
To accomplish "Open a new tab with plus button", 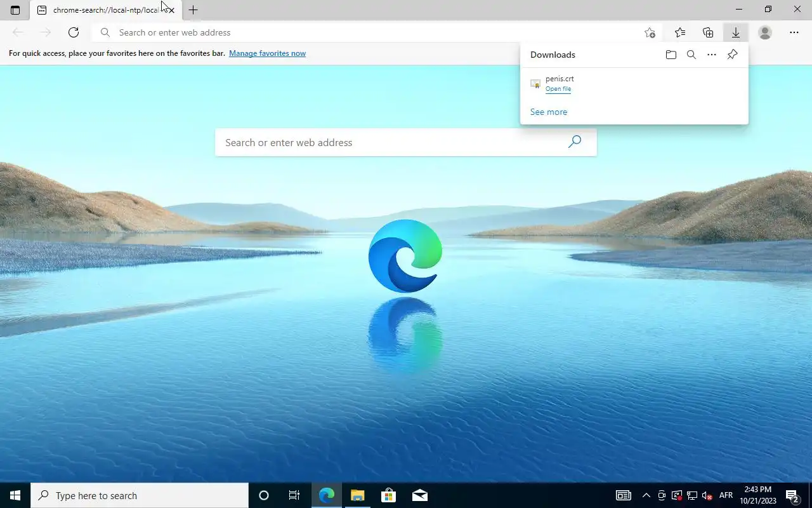I will (193, 10).
